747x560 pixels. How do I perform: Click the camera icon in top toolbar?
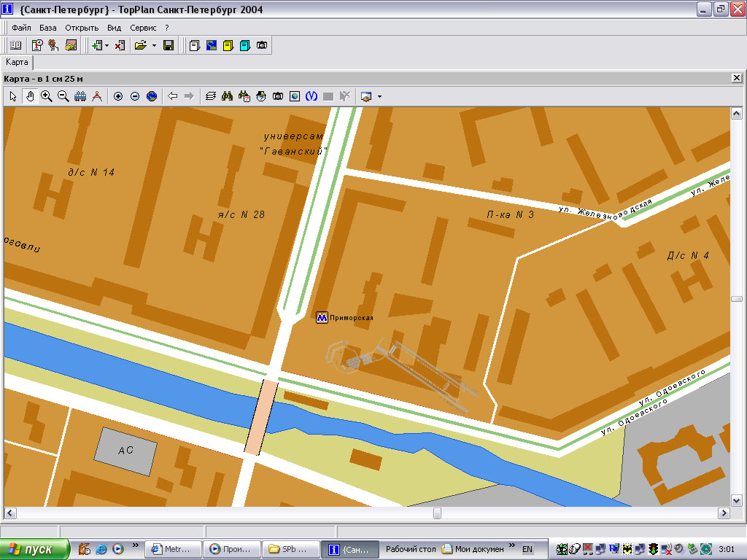coord(262,45)
